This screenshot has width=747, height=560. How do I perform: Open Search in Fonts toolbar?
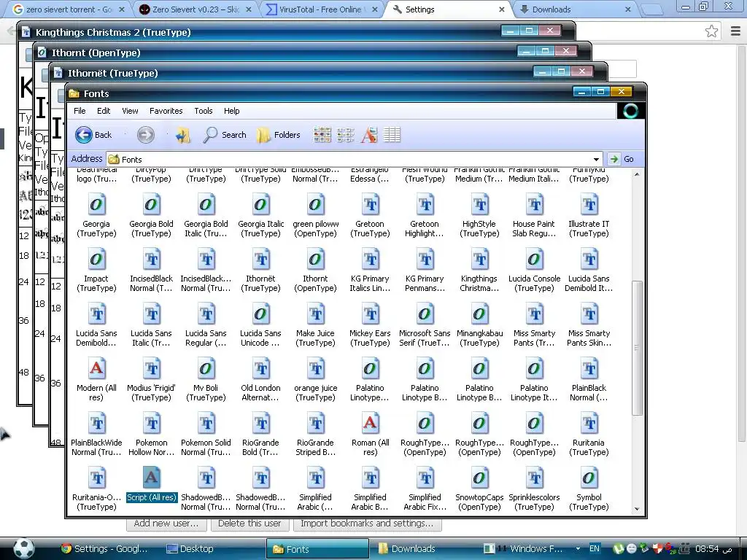coord(225,135)
